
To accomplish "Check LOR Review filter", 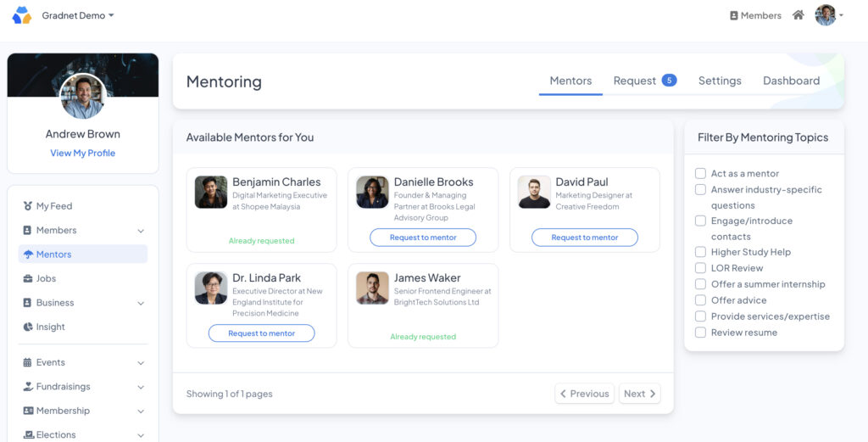I will (x=700, y=268).
